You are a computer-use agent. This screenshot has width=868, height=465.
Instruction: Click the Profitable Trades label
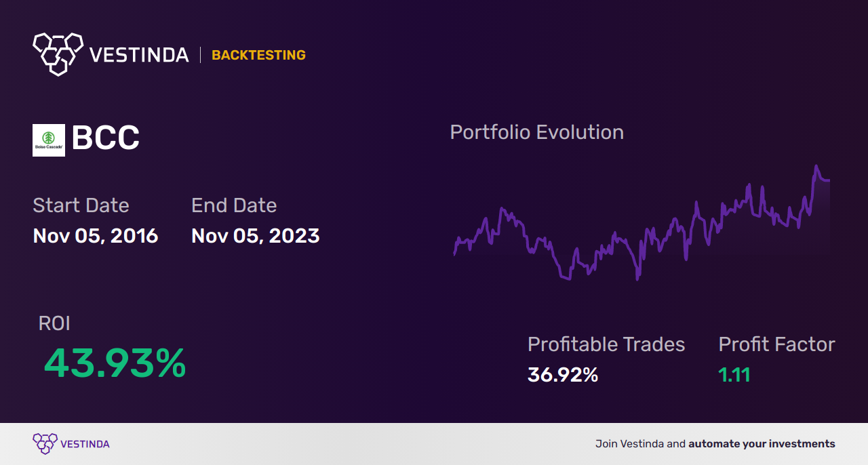[606, 344]
